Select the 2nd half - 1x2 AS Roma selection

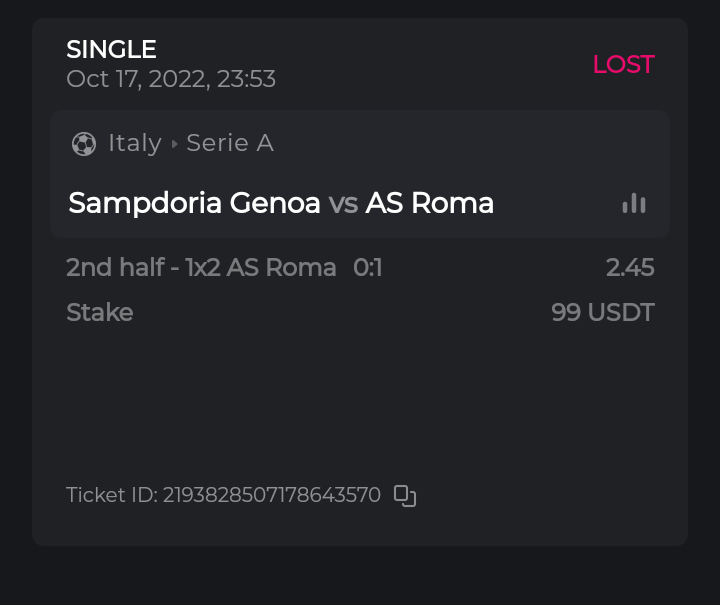pyautogui.click(x=201, y=267)
